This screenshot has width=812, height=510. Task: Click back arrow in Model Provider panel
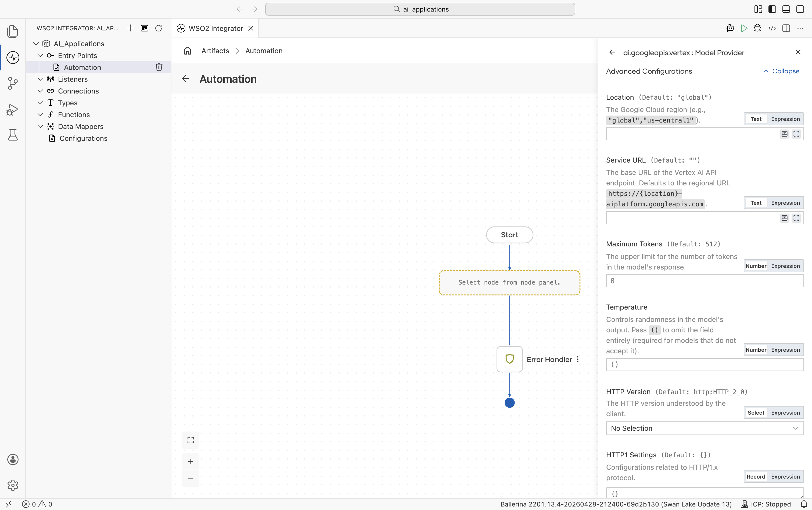(x=612, y=52)
